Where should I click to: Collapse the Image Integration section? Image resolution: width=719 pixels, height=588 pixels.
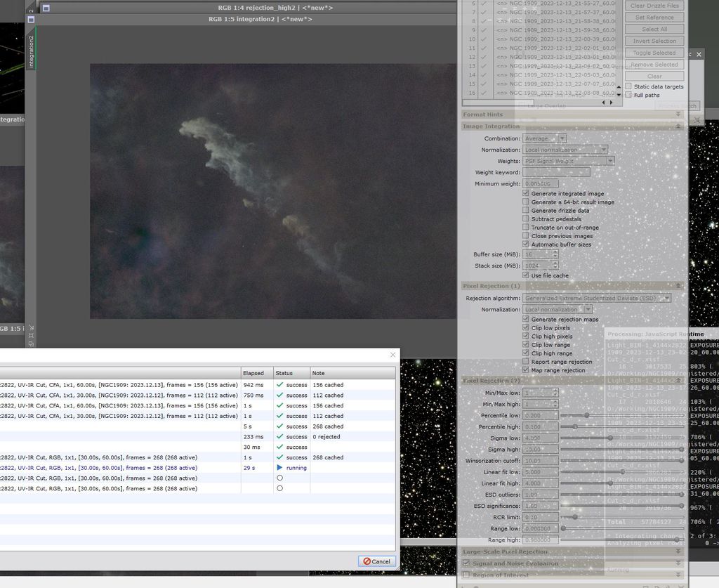click(678, 126)
